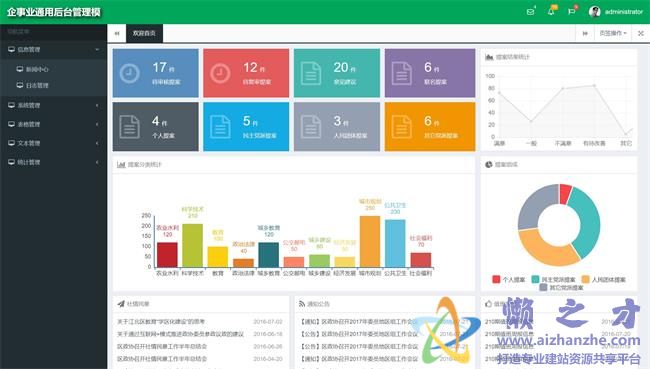Open the mail envelope icon in header
650x369 pixels.
point(530,12)
